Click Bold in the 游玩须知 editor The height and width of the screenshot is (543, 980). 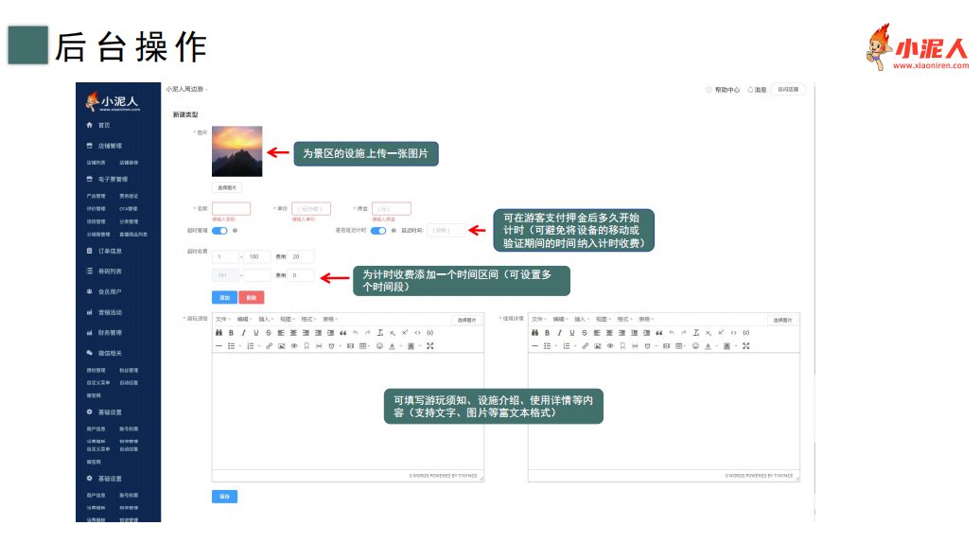point(231,333)
